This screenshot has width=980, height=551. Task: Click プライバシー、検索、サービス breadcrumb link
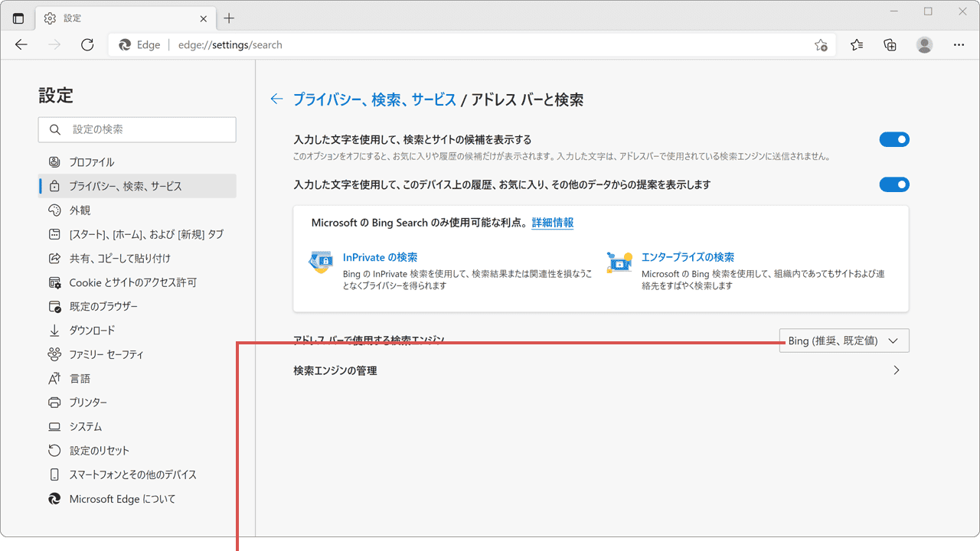(x=374, y=99)
